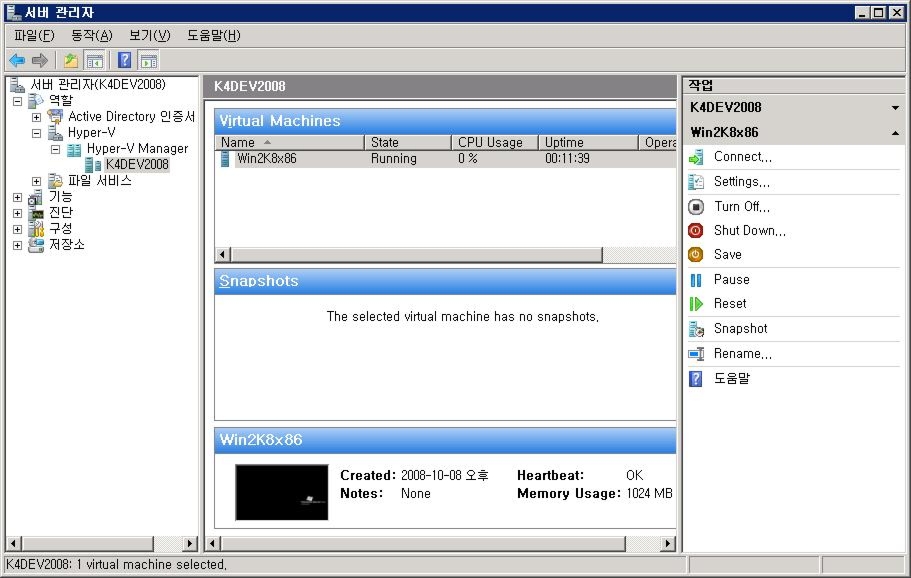Screen dimensions: 911x578
Task: Collapse the Win2K8x86 actions section arrow
Action: click(x=895, y=133)
